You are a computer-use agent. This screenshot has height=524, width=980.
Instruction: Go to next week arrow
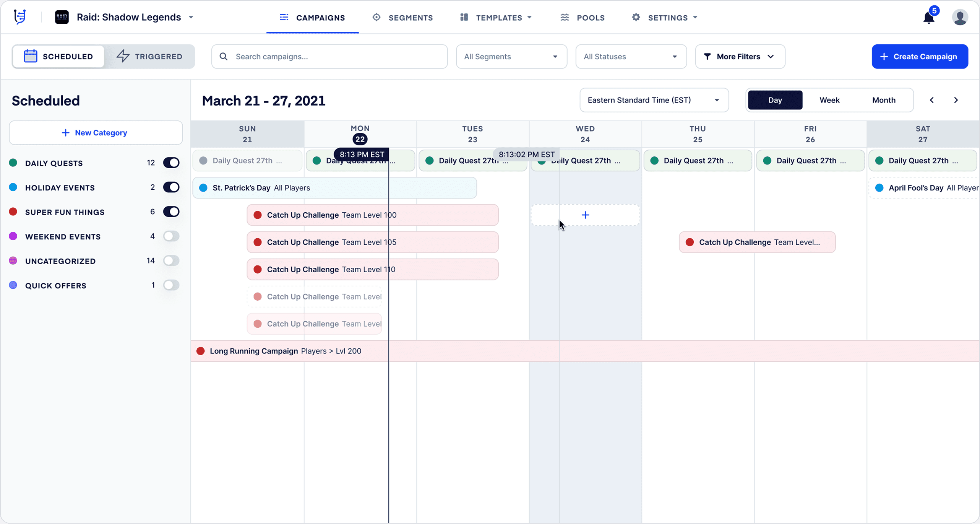(956, 100)
